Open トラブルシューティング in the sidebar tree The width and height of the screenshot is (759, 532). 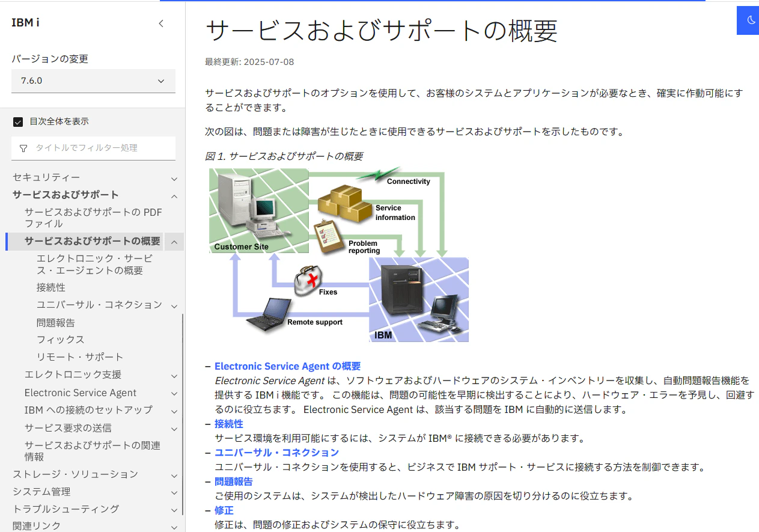(x=66, y=509)
